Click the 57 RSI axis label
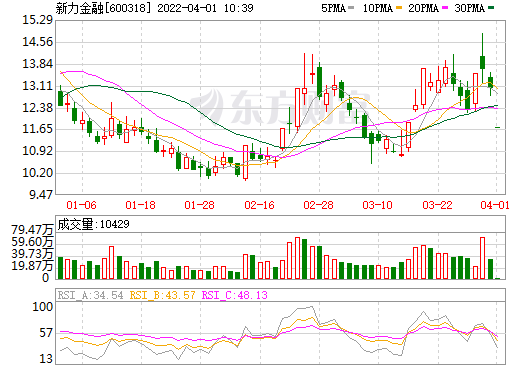520x365 pixels. [46, 333]
